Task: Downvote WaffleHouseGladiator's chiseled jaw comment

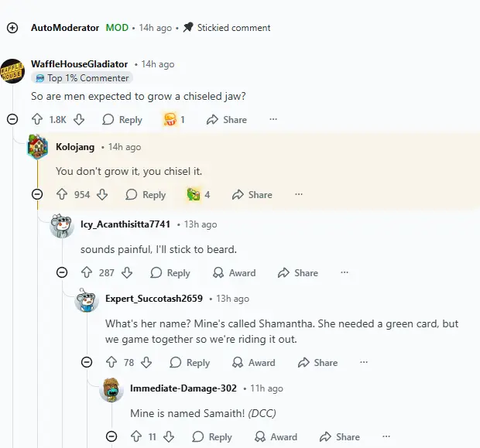Action: tap(78, 120)
